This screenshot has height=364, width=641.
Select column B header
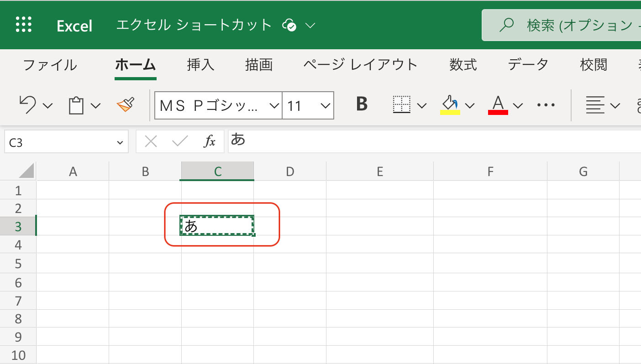click(x=145, y=172)
